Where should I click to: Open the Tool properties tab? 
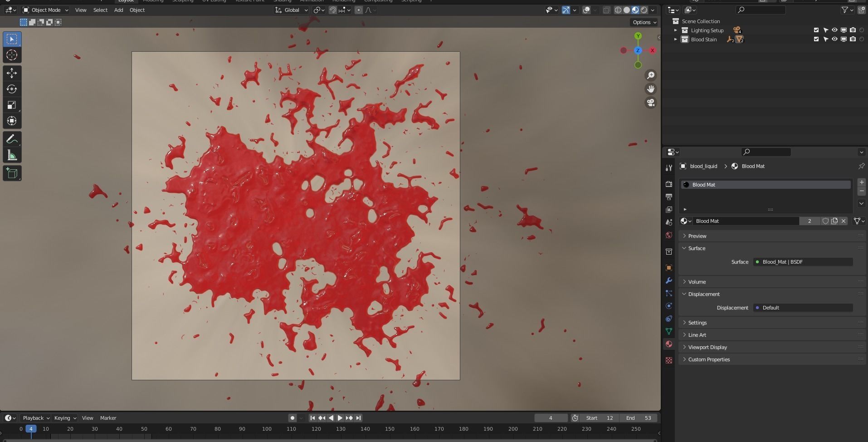click(x=668, y=168)
